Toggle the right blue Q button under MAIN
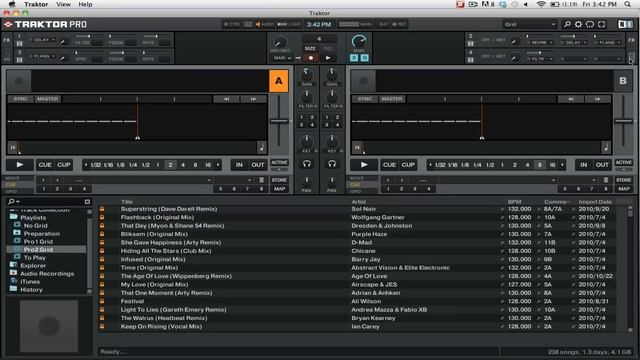Viewport: 640px width, 360px height. pyautogui.click(x=364, y=58)
